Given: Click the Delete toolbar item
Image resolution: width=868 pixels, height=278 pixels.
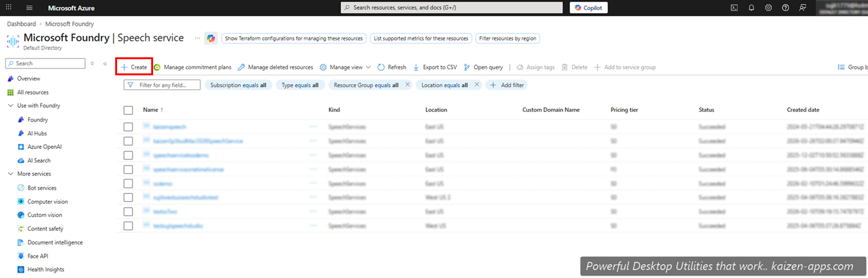Looking at the screenshot, I should 575,67.
